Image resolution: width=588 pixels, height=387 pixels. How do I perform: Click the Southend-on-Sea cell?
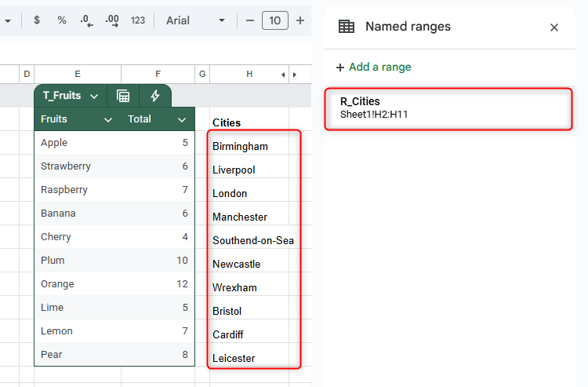coord(253,240)
